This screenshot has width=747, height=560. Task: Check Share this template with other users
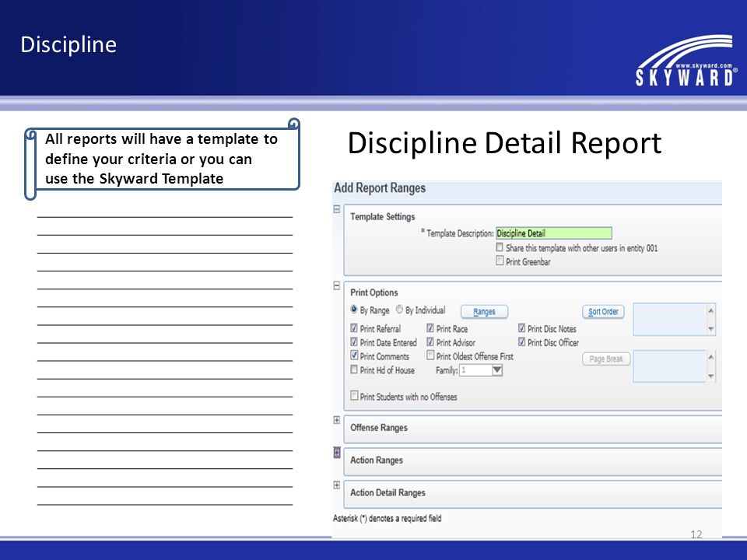pos(500,247)
